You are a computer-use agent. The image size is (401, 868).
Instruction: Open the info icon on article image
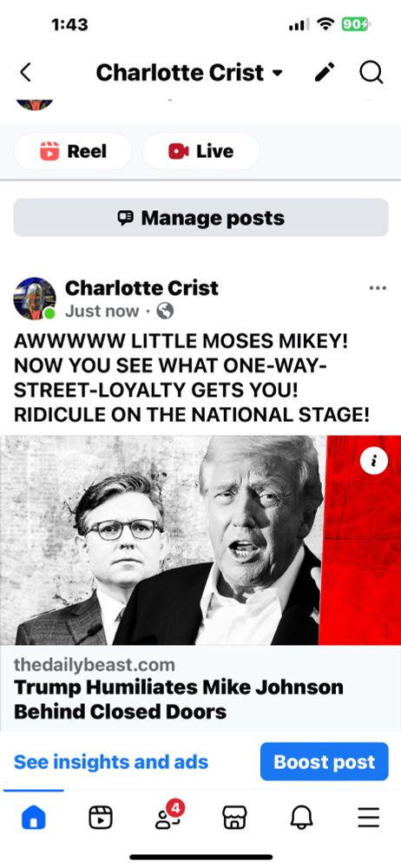coord(374,460)
